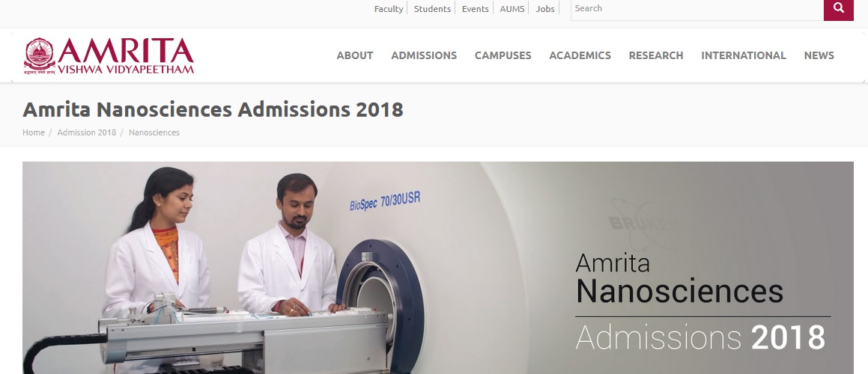Click the Home breadcrumb link

coord(34,132)
